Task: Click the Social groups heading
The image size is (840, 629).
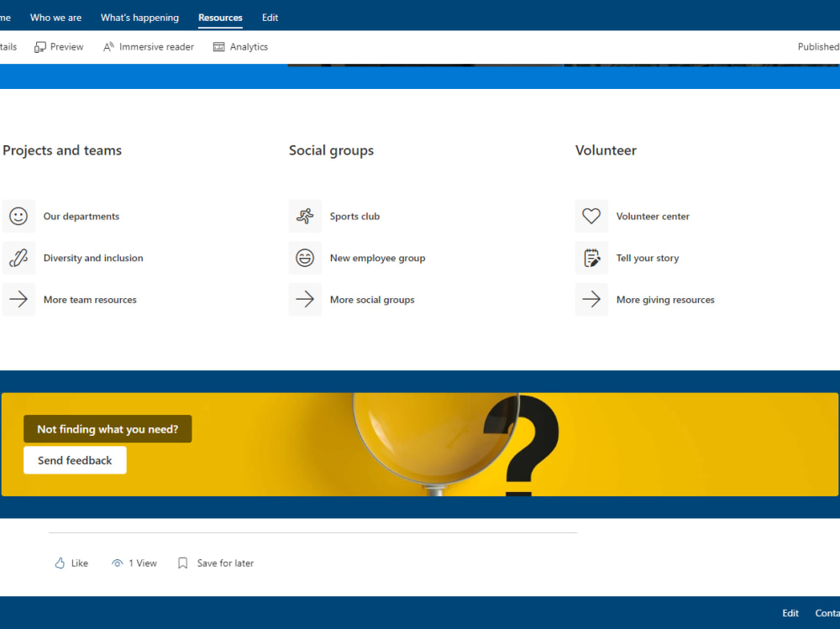Action: 332,150
